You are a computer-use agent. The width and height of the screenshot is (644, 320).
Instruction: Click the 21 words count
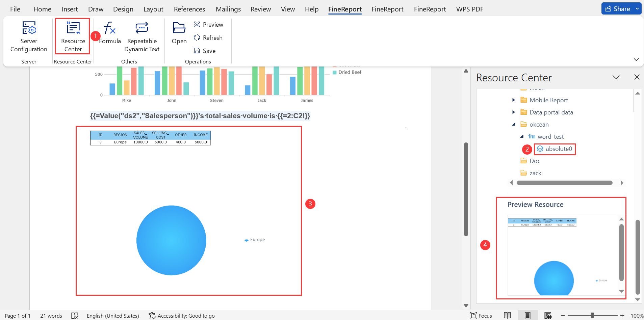click(51, 316)
